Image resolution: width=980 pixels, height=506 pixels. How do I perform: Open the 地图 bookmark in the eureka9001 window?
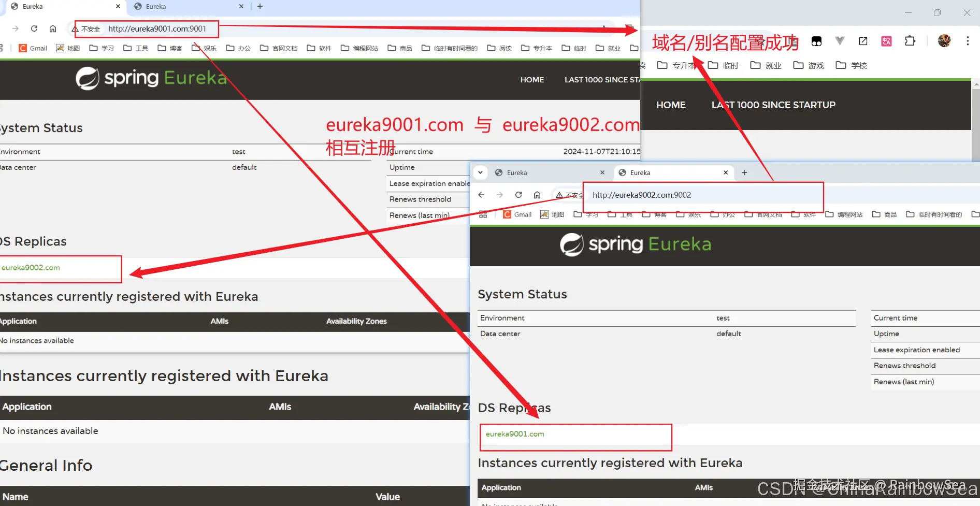coord(68,48)
